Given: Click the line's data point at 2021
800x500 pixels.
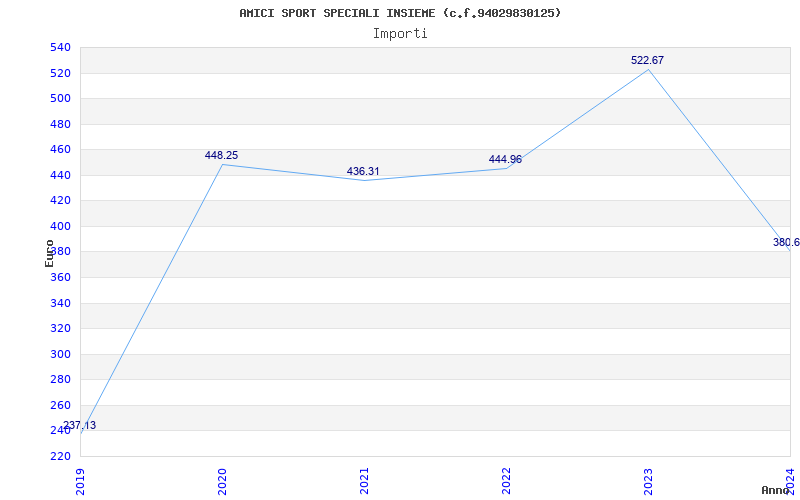Looking at the screenshot, I should click(x=364, y=180).
